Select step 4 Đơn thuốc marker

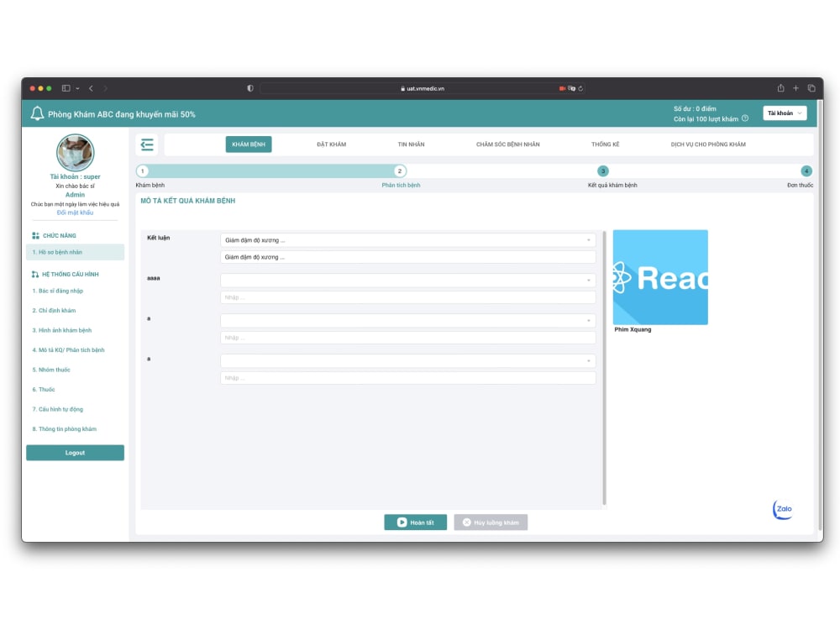806,171
